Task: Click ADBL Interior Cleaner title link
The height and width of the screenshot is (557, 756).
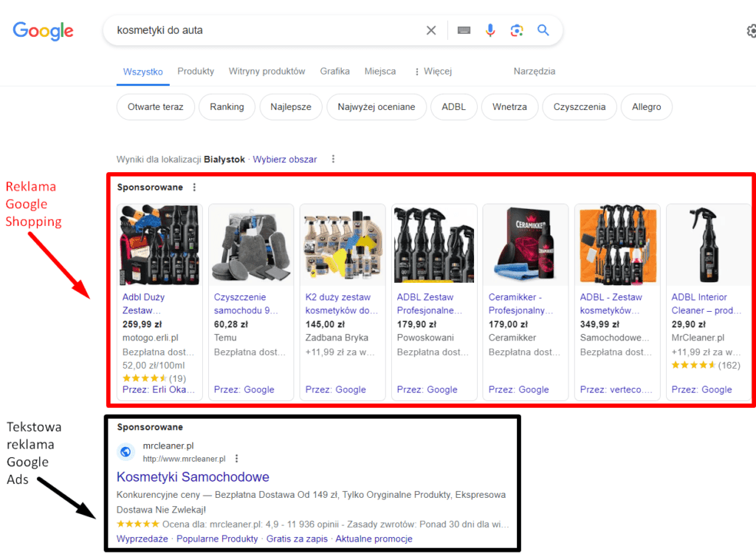Action: (707, 304)
